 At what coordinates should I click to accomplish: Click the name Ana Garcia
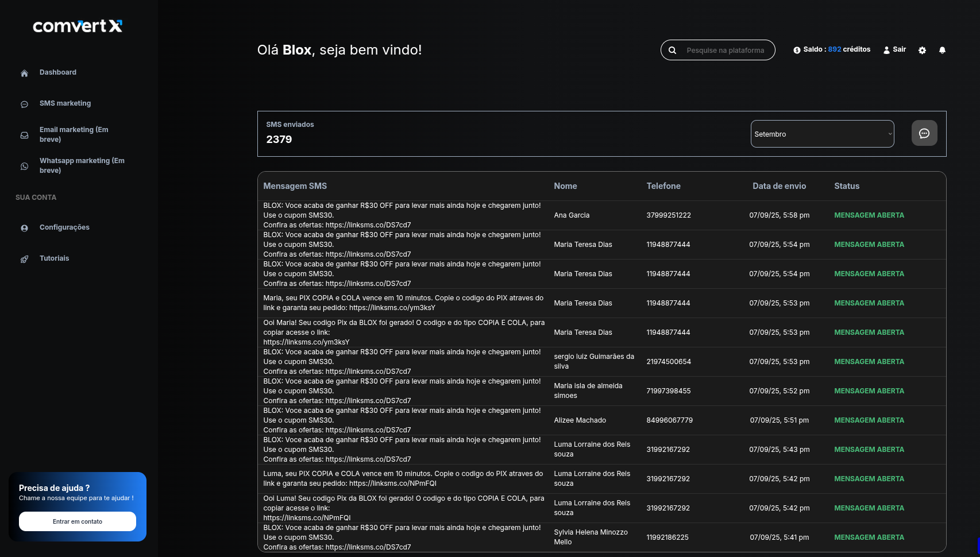coord(572,215)
